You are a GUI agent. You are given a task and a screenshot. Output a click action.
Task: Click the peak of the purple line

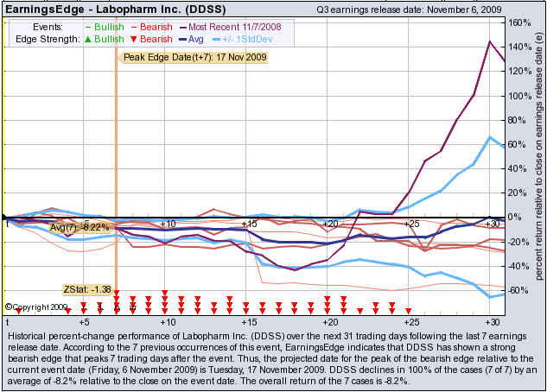click(491, 41)
